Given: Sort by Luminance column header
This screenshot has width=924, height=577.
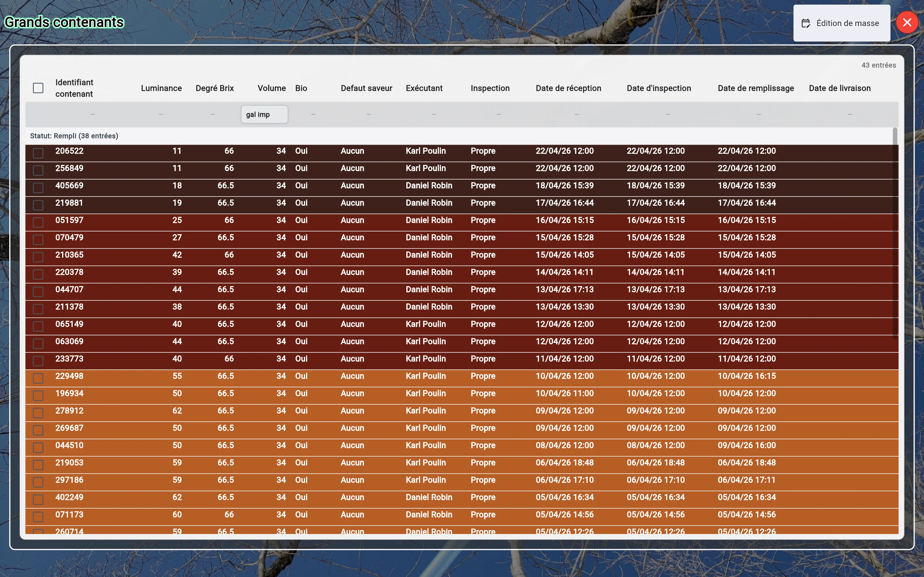Looking at the screenshot, I should click(x=161, y=88).
